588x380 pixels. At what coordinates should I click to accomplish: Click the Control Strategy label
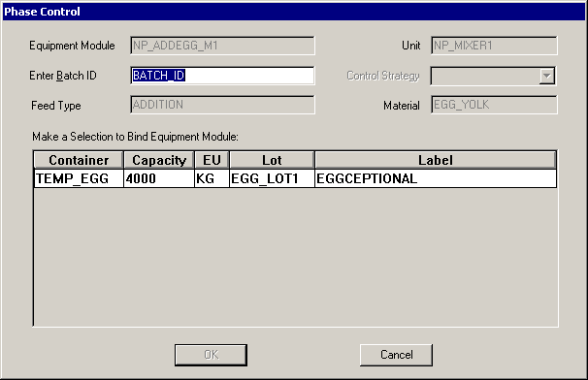[x=383, y=76]
